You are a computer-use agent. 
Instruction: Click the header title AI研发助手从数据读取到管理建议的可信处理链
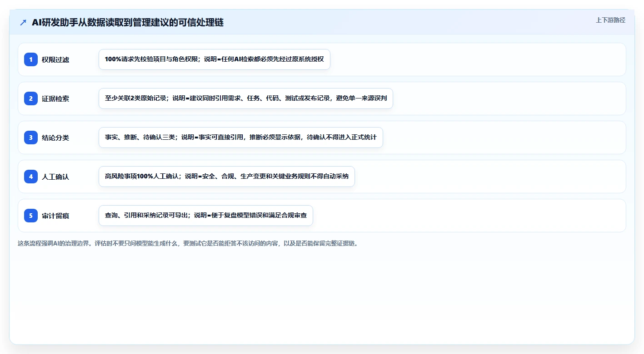128,22
